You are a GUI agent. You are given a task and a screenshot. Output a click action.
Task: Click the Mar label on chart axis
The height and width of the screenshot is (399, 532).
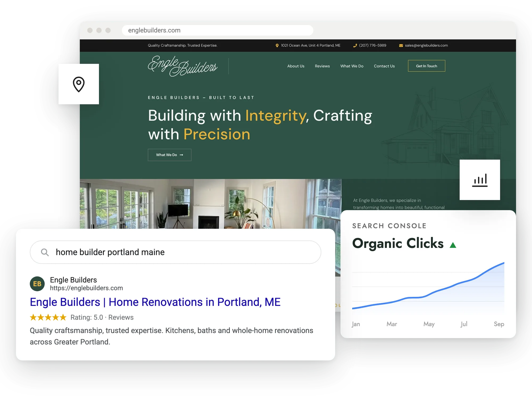(x=392, y=324)
